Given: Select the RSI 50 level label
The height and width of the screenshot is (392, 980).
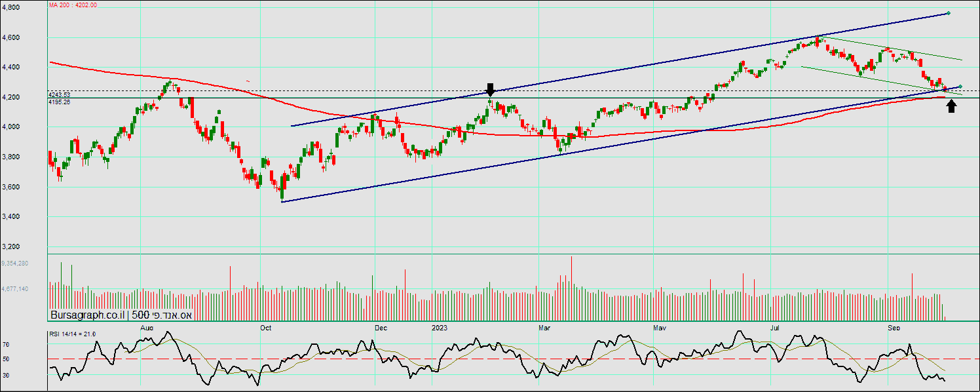Looking at the screenshot, I should [6, 359].
